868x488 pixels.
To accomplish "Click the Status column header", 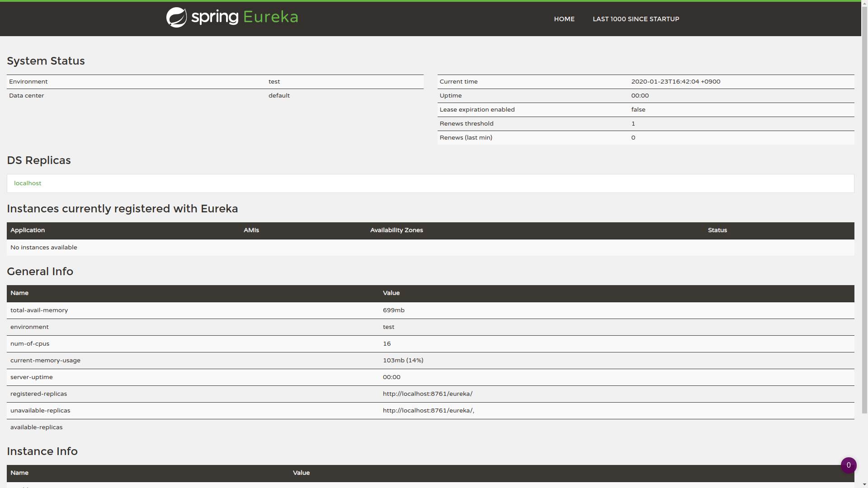I will [717, 230].
